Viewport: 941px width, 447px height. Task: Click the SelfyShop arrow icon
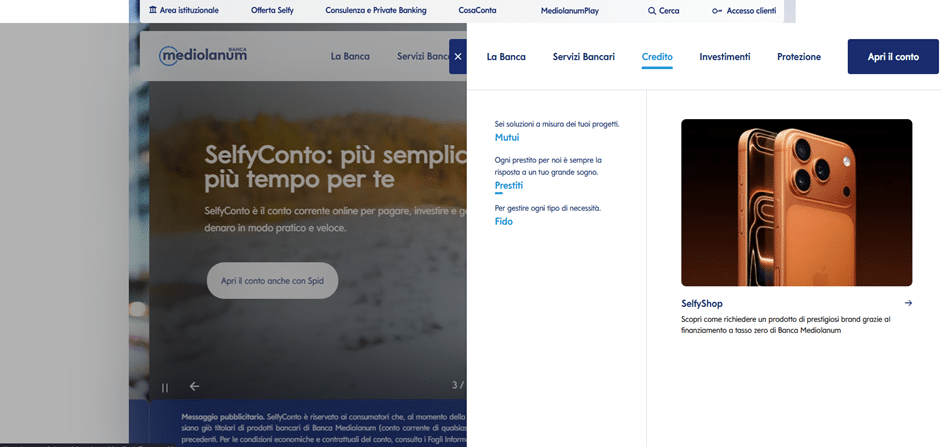click(x=907, y=303)
